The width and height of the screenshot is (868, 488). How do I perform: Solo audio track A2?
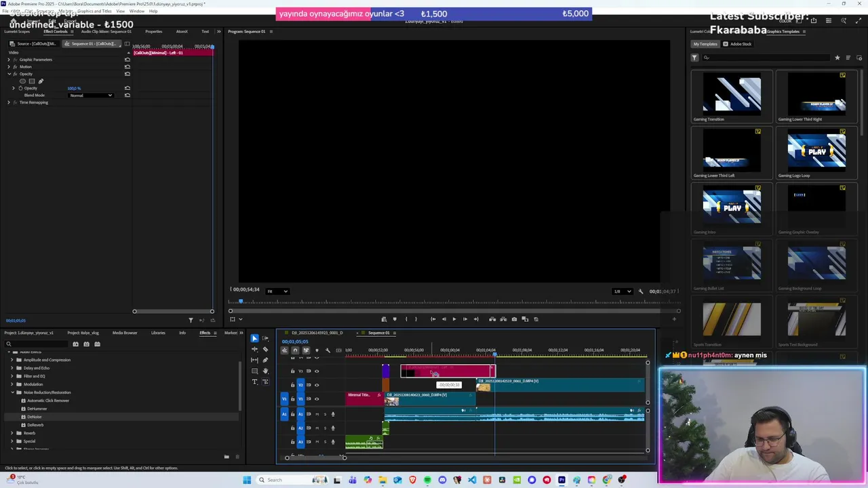pyautogui.click(x=325, y=428)
